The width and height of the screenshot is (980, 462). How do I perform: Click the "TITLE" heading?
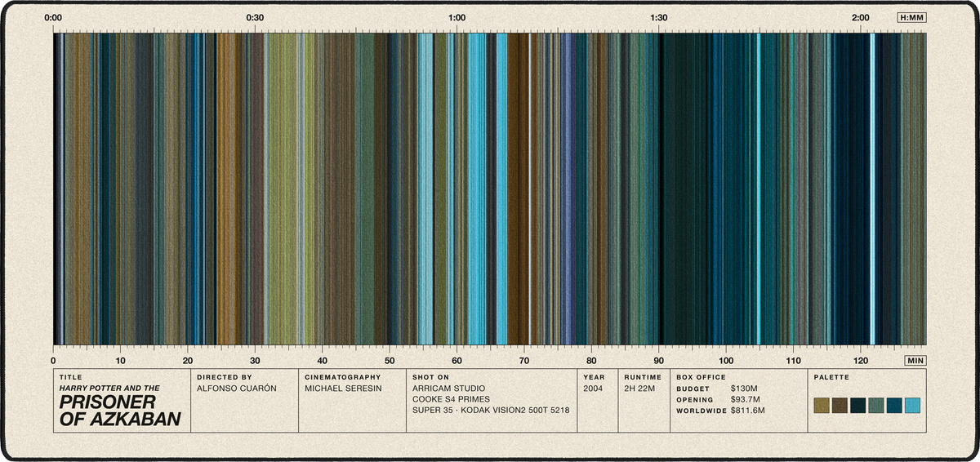pos(72,378)
